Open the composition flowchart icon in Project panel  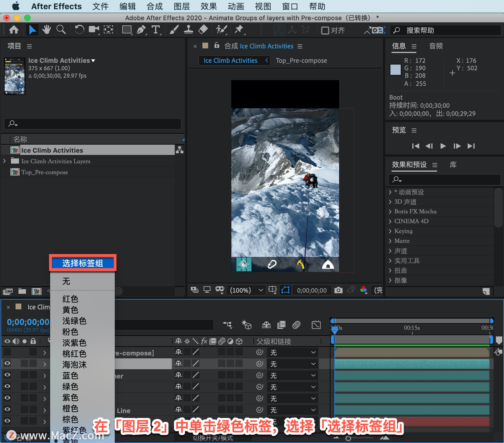(180, 150)
